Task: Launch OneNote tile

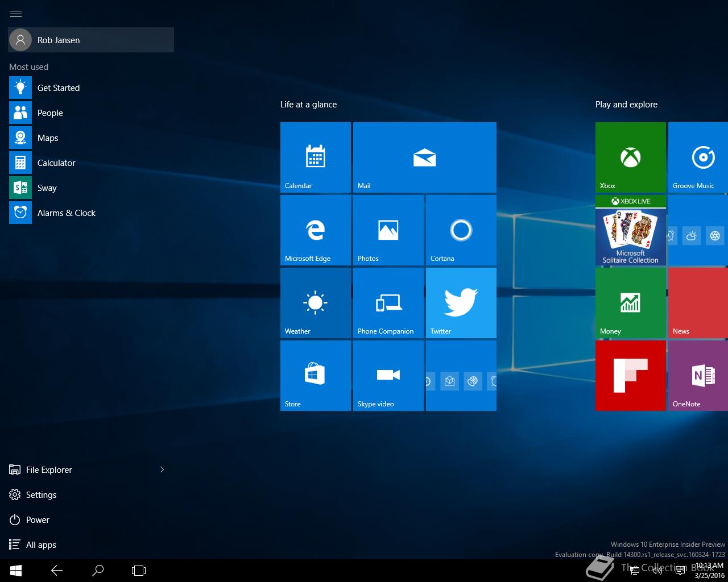Action: pos(698,376)
